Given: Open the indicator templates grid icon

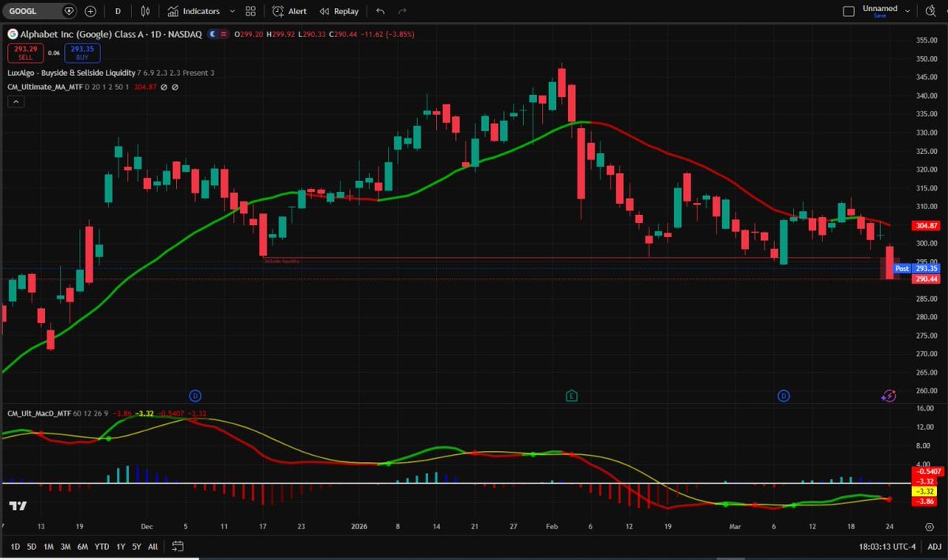Looking at the screenshot, I should [250, 11].
